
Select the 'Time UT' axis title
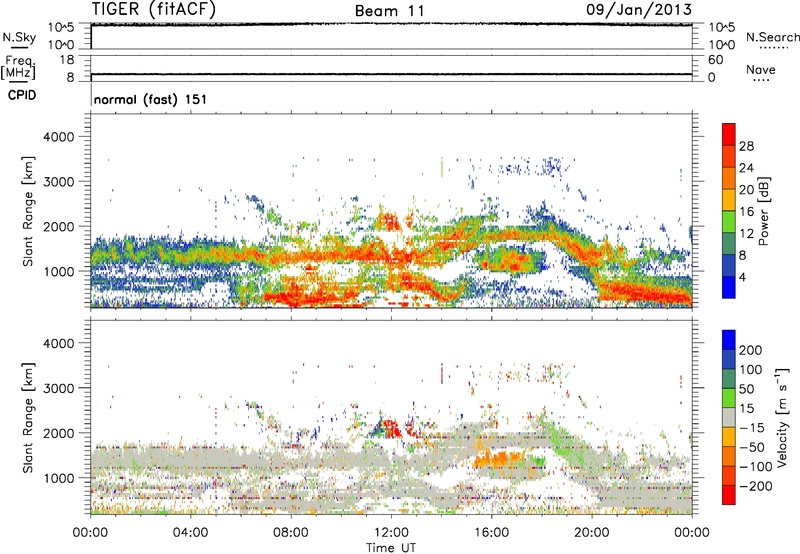[x=391, y=548]
